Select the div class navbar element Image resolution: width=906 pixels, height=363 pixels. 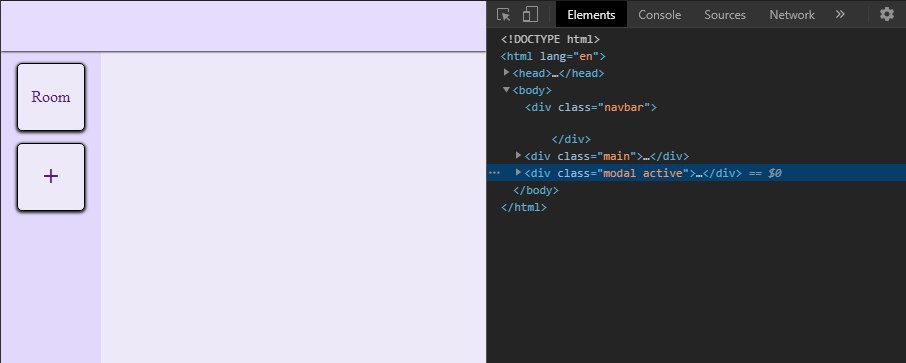(591, 108)
